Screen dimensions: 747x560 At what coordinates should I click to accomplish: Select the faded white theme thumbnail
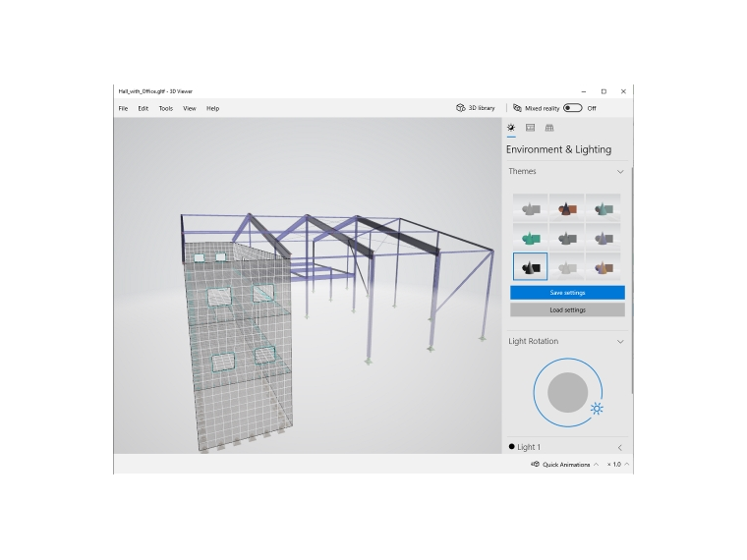(567, 266)
